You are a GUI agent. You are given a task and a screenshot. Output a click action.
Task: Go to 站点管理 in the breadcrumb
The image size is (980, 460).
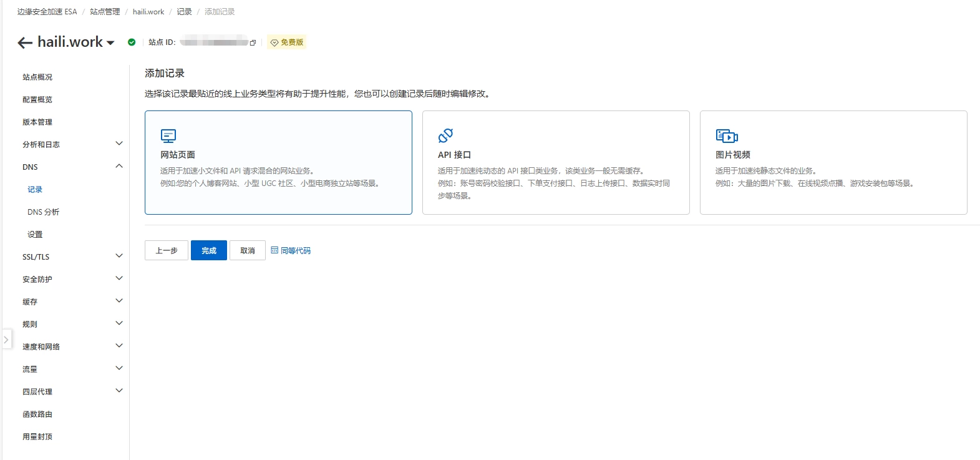tap(105, 12)
